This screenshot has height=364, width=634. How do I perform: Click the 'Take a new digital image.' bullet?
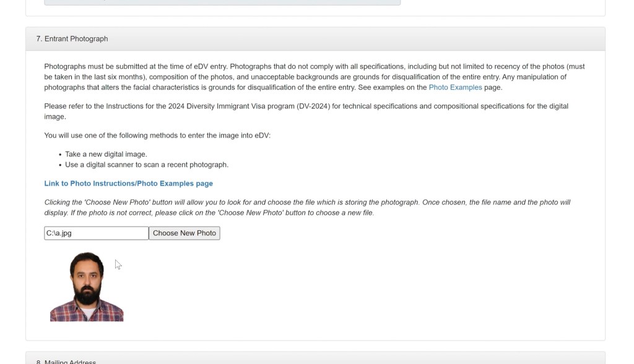[106, 154]
